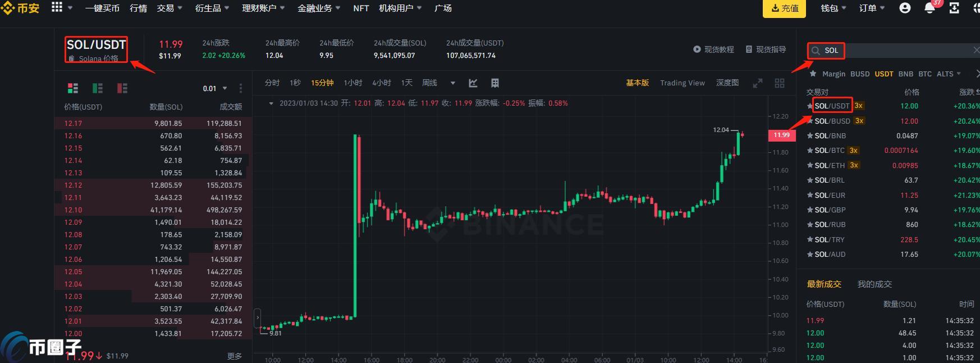
Task: Click the yellow 充值 deposit button
Action: point(784,8)
